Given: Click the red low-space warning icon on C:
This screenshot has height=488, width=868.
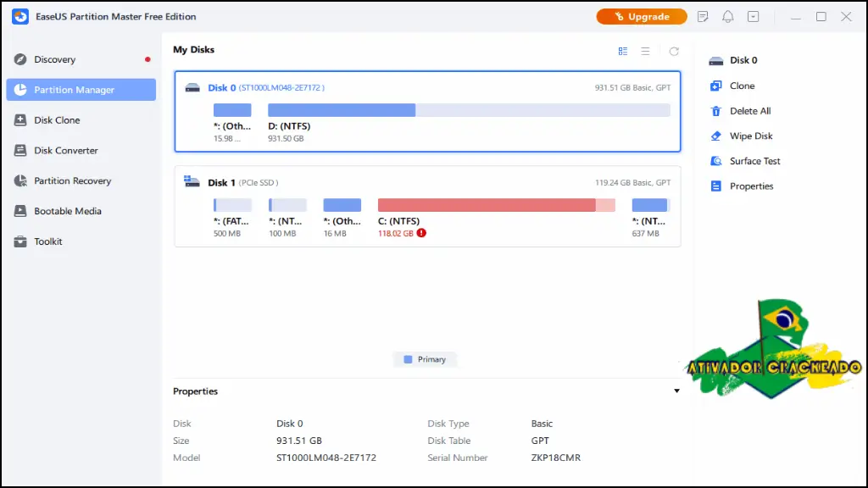Looking at the screenshot, I should [421, 233].
